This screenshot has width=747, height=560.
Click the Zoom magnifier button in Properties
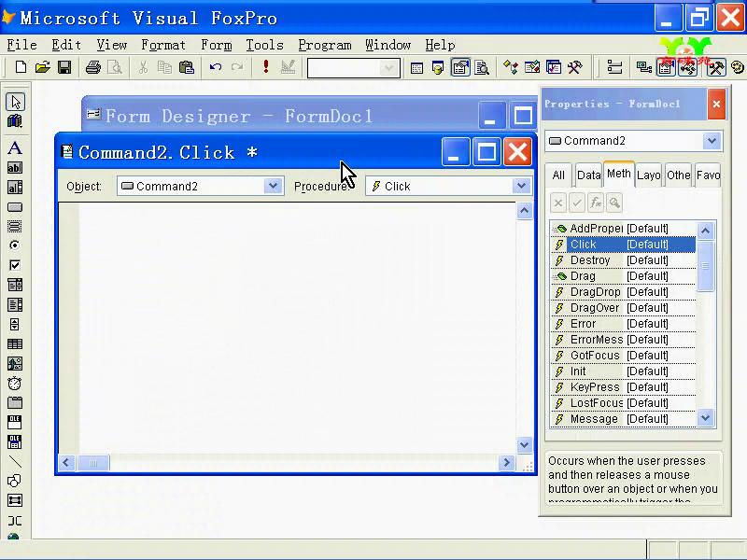614,203
